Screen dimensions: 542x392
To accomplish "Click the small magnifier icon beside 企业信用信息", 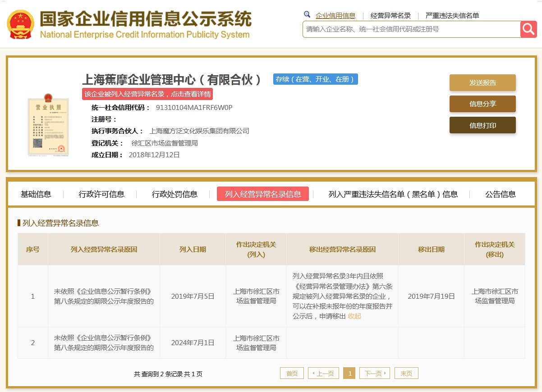I will tap(307, 15).
